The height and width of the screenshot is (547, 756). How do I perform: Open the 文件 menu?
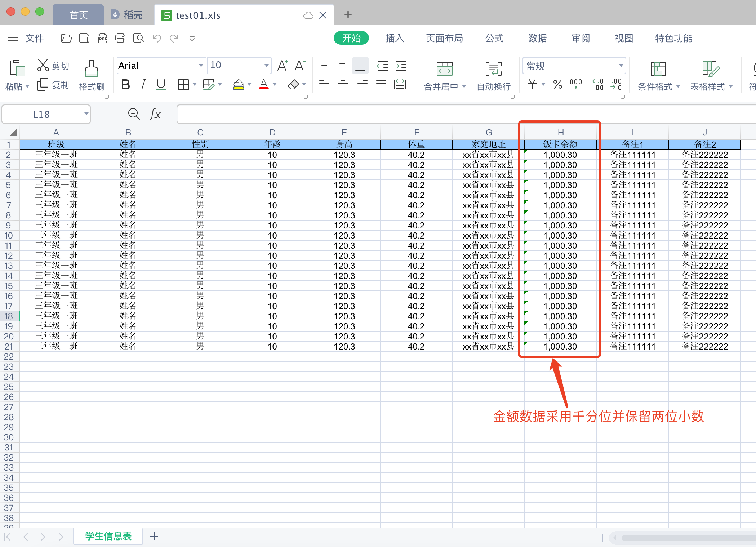tap(34, 38)
